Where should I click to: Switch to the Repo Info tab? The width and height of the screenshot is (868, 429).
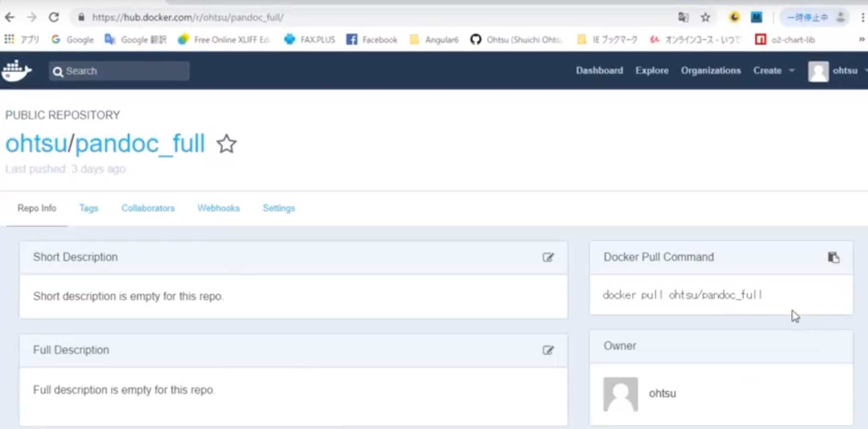point(37,208)
